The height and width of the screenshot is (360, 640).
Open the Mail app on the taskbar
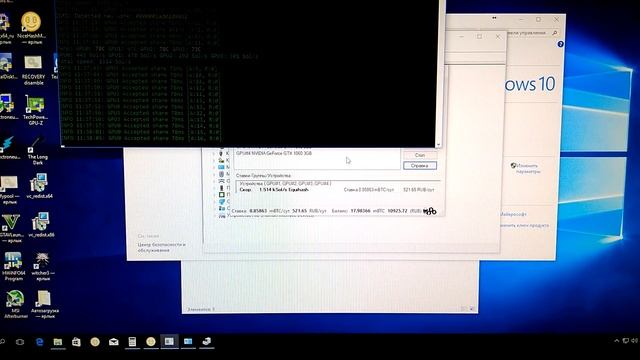click(113, 342)
